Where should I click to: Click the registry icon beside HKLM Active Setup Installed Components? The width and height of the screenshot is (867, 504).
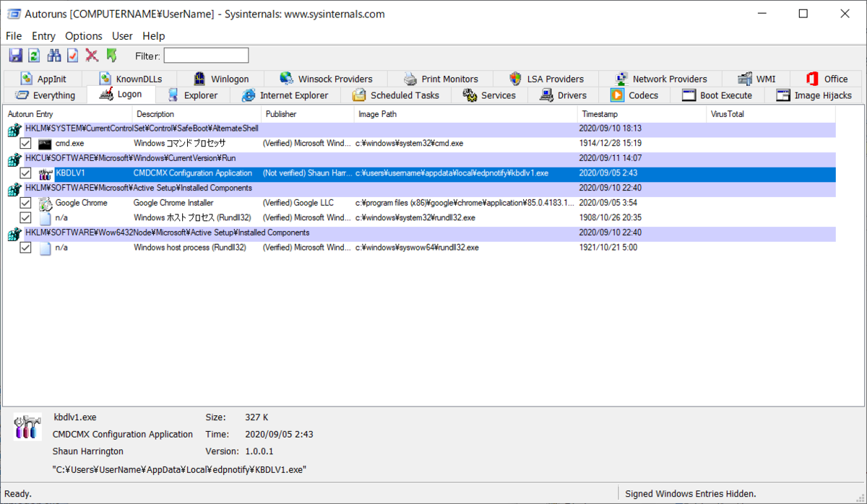coord(14,188)
